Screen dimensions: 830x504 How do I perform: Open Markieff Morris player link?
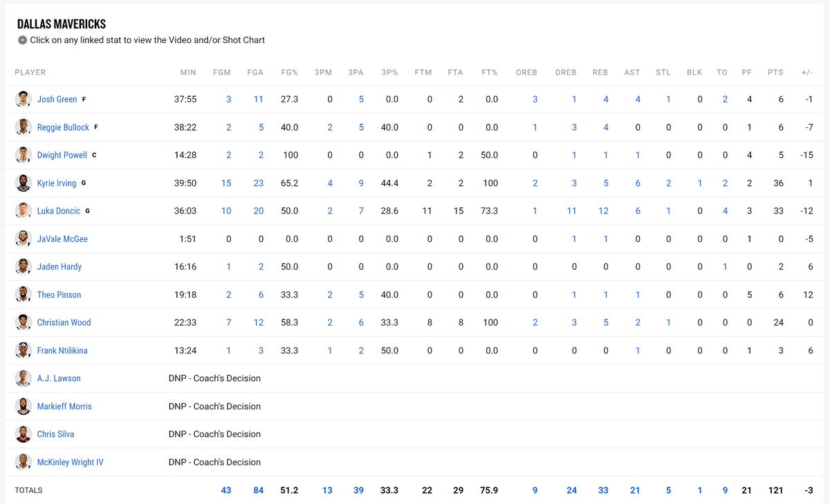pos(64,407)
